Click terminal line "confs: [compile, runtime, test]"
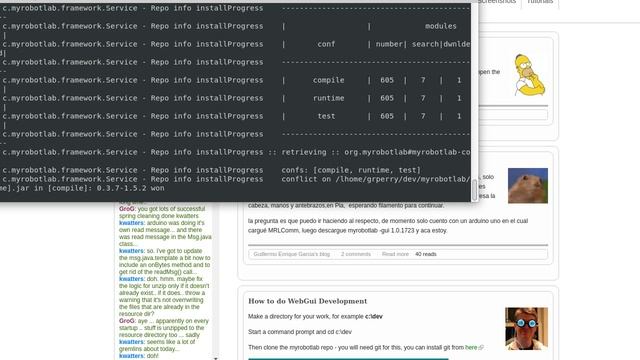The width and height of the screenshot is (640, 360). point(351,170)
